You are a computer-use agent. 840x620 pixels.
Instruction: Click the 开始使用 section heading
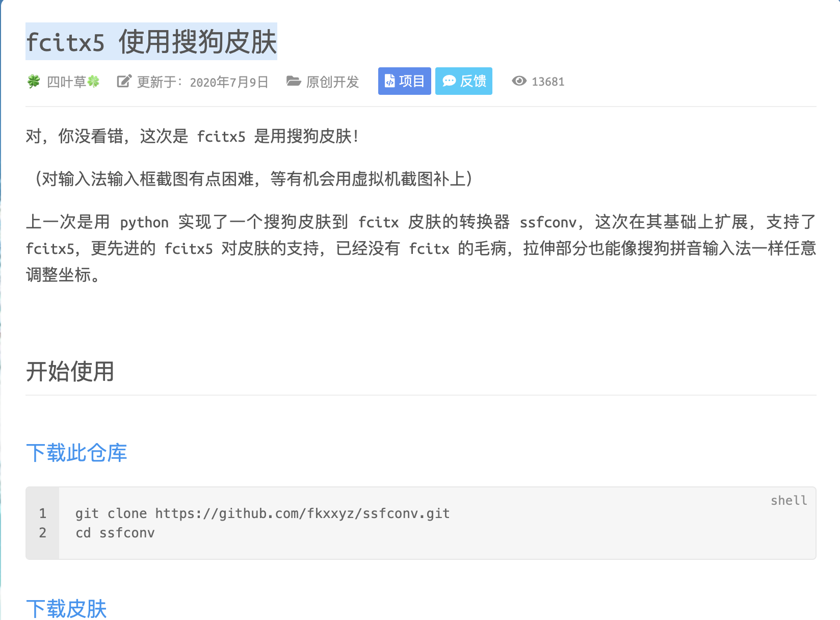point(70,371)
